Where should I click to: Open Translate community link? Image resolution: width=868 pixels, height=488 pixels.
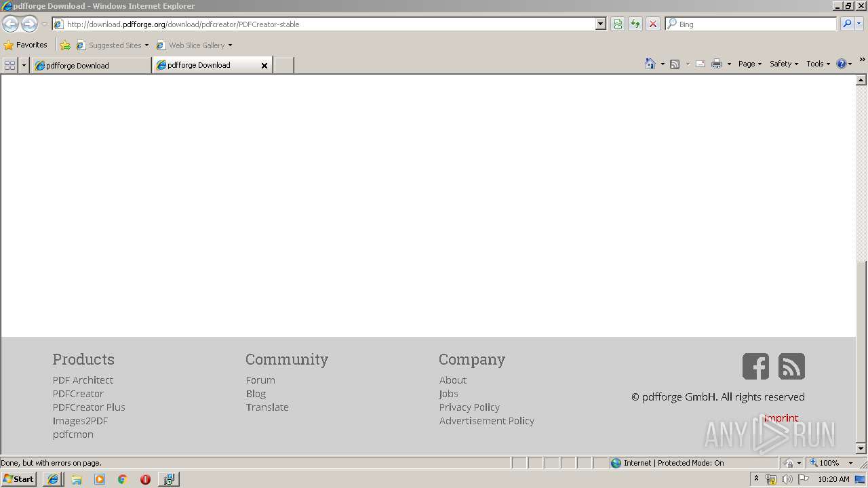click(267, 407)
